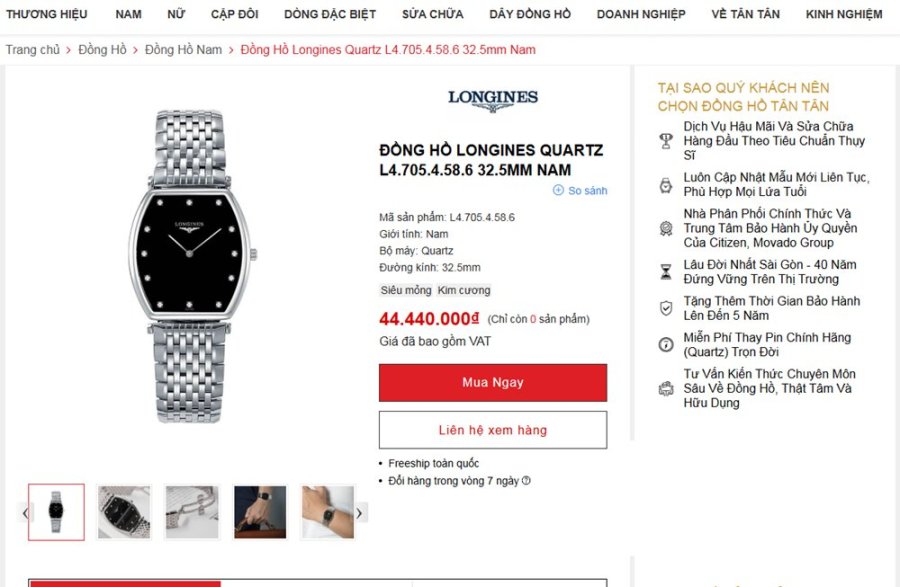The width and height of the screenshot is (900, 587).
Task: Click the trophy service icon
Action: (666, 141)
